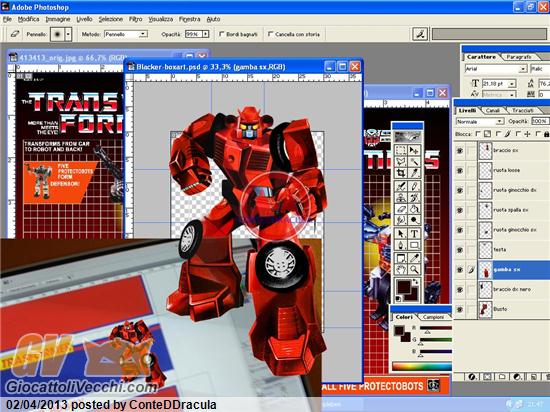Click the color spectrum bar in Colori panel
The image size is (550, 412).
coord(422,367)
